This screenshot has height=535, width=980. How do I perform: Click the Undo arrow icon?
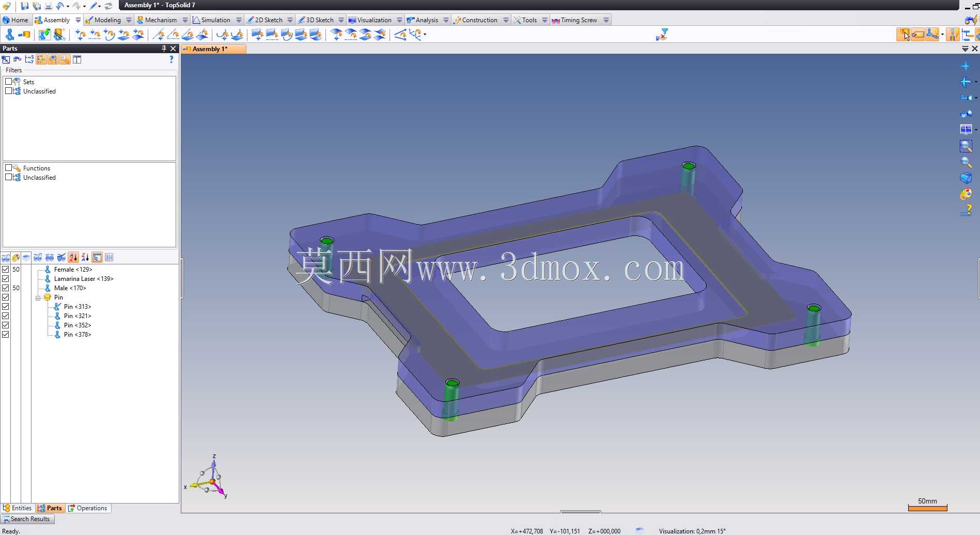pyautogui.click(x=60, y=6)
